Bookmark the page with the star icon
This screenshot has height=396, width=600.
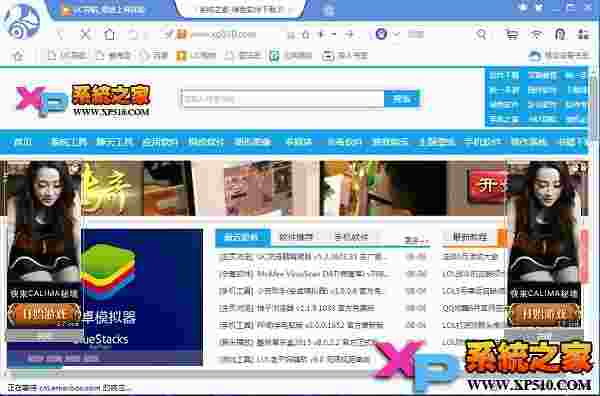(x=305, y=35)
